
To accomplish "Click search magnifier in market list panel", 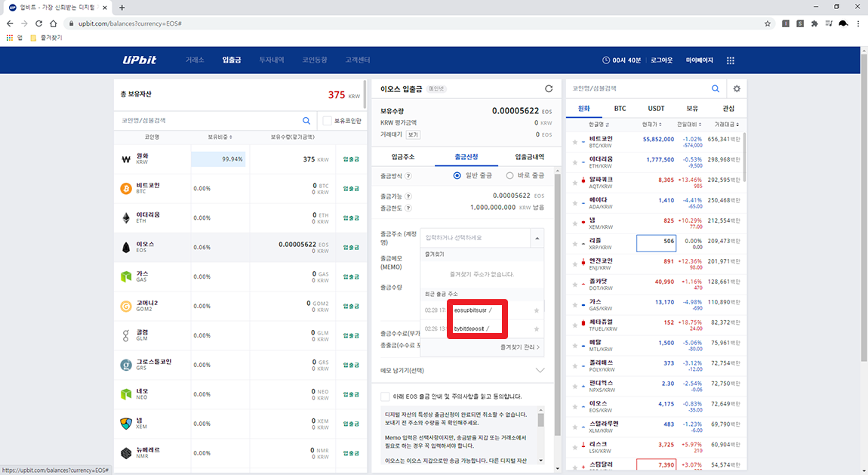I will point(716,88).
